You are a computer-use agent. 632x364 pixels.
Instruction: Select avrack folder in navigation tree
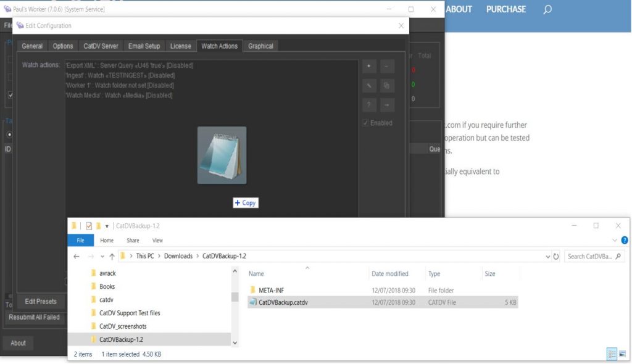click(x=107, y=273)
